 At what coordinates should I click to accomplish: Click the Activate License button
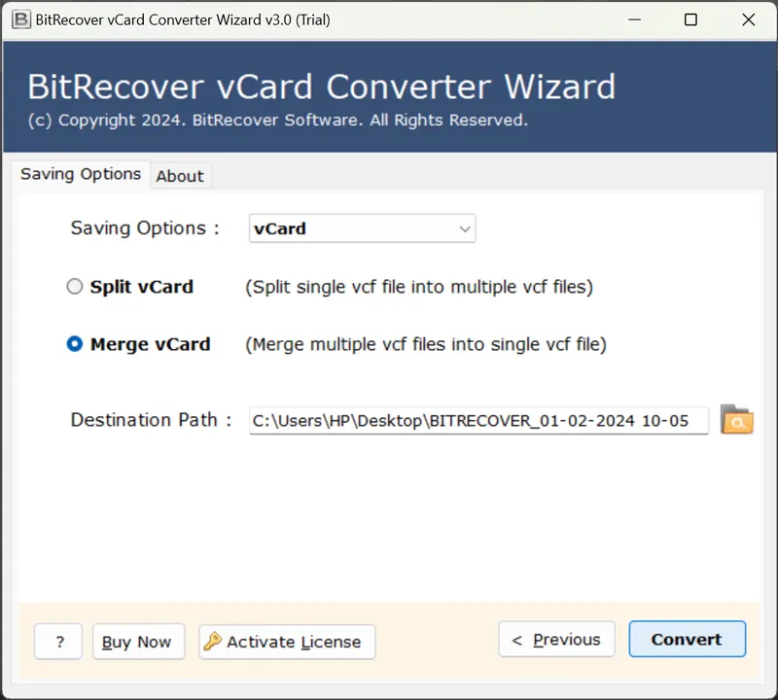(287, 642)
